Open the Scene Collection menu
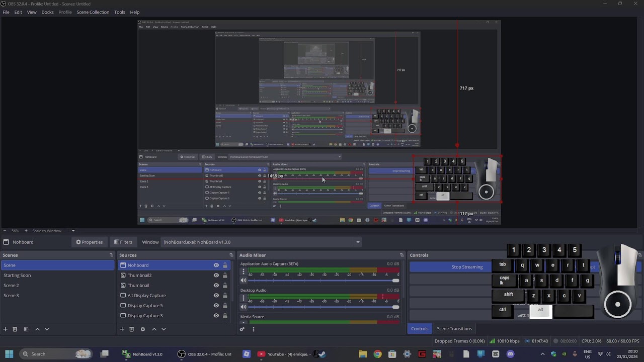 (x=93, y=12)
